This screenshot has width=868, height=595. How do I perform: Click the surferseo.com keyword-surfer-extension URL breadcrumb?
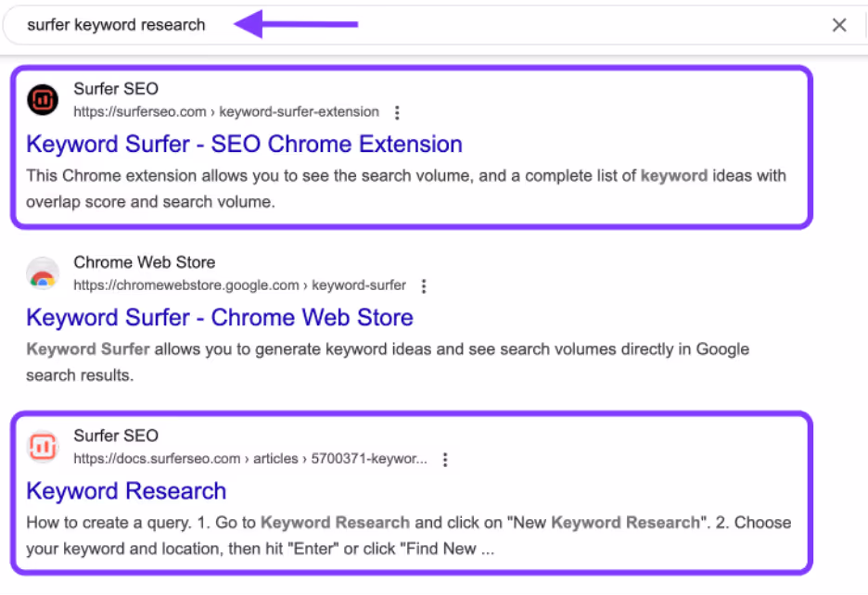[x=226, y=112]
